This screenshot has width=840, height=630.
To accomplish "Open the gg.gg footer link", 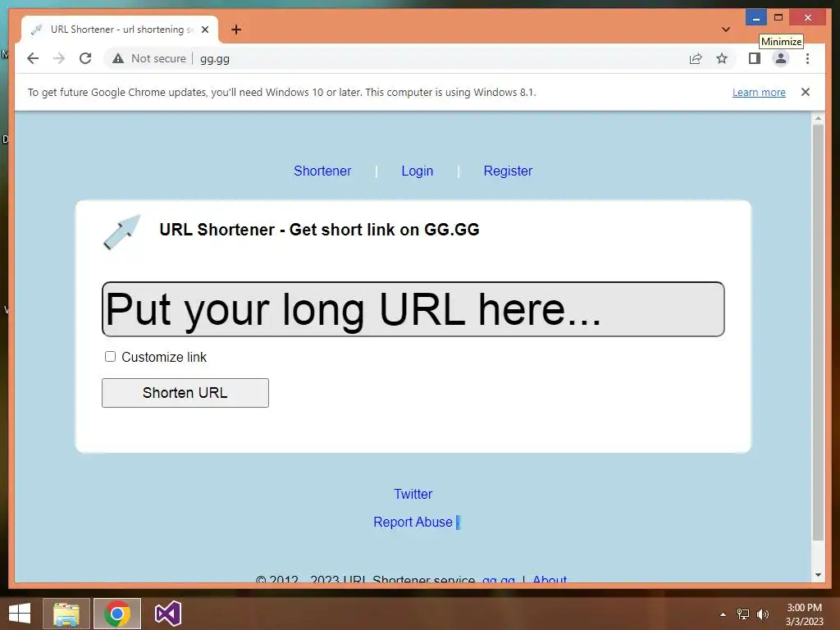I will pyautogui.click(x=498, y=579).
